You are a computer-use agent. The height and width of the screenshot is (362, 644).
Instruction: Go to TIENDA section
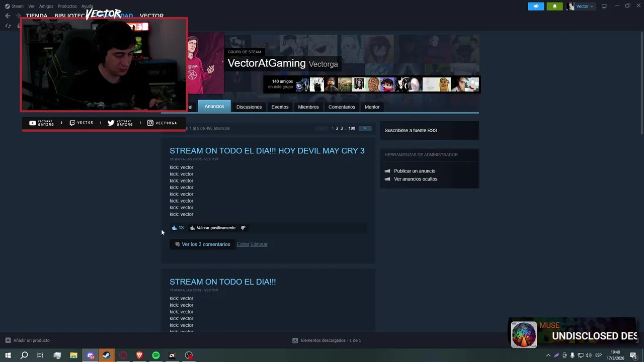pos(37,16)
